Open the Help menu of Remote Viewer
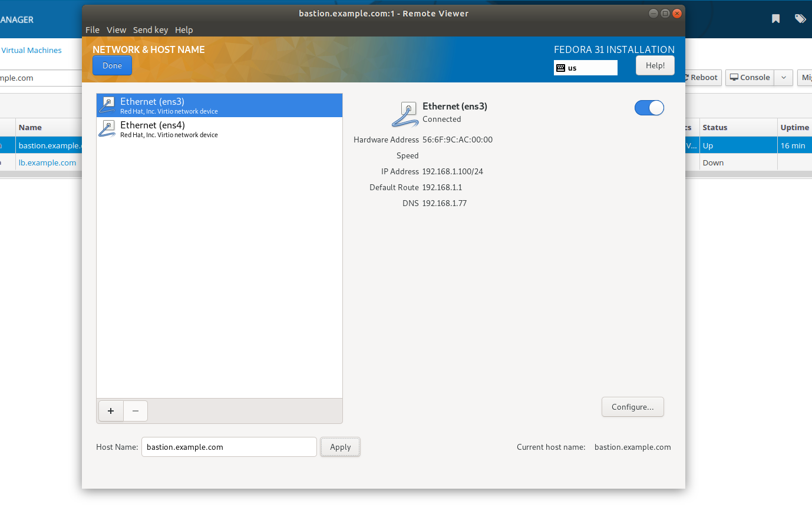The height and width of the screenshot is (524, 812). 184,30
